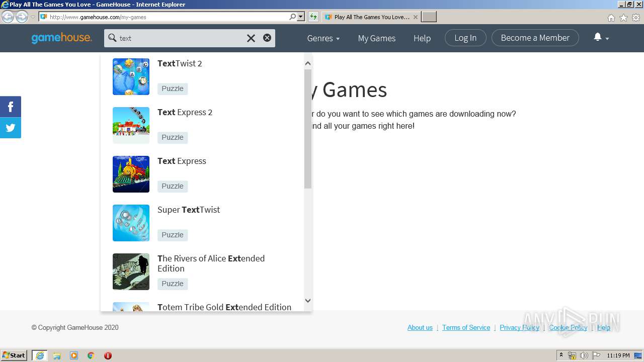Click the search magnifier icon in the site search box
Image resolution: width=644 pixels, height=362 pixels.
pos(112,38)
